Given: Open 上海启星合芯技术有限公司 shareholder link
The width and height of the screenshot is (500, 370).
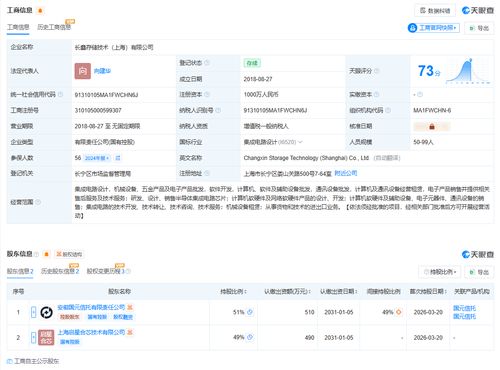Looking at the screenshot, I should click(91, 332).
